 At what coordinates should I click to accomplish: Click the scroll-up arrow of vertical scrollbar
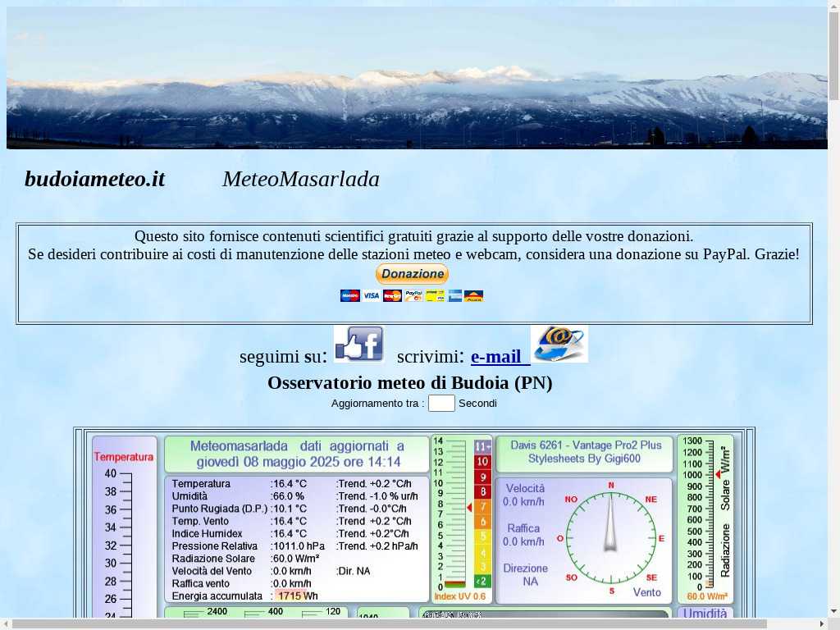pyautogui.click(x=834, y=5)
